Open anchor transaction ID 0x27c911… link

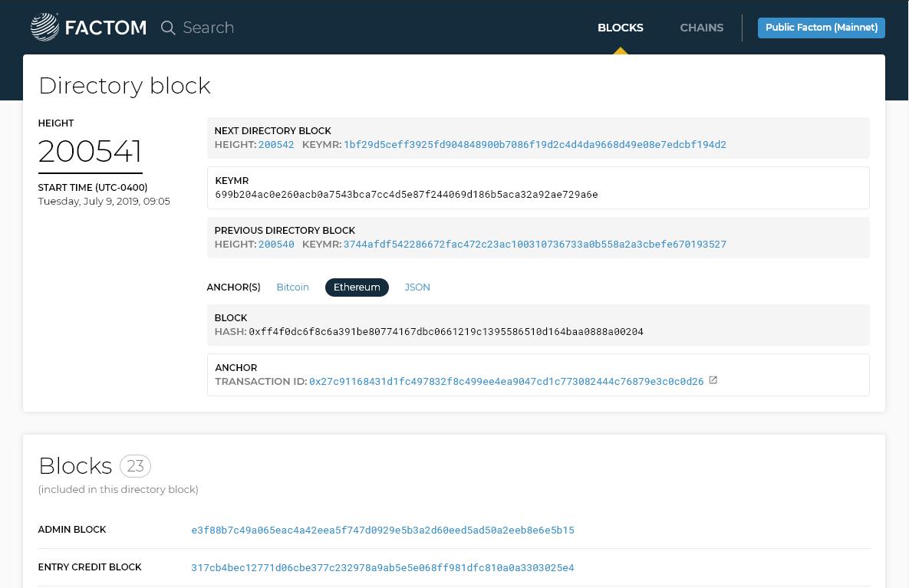[506, 381]
